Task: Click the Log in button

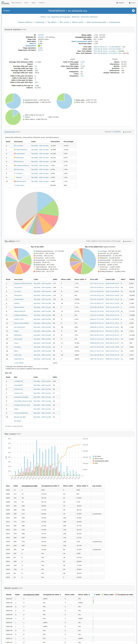Action: tap(132, 3)
